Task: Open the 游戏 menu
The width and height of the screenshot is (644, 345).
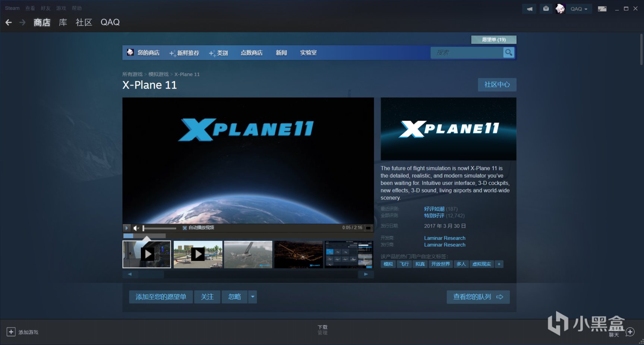Action: [61, 8]
